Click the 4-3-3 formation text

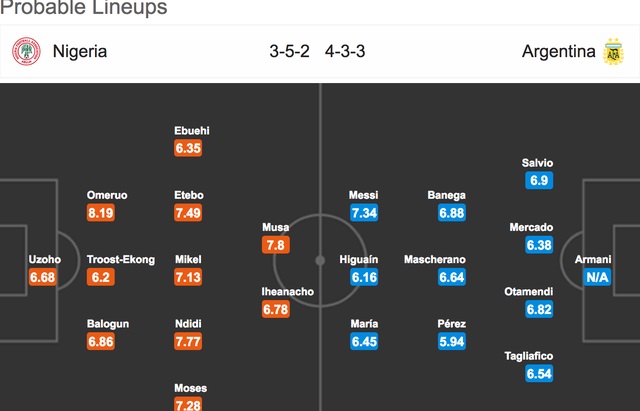(x=345, y=51)
